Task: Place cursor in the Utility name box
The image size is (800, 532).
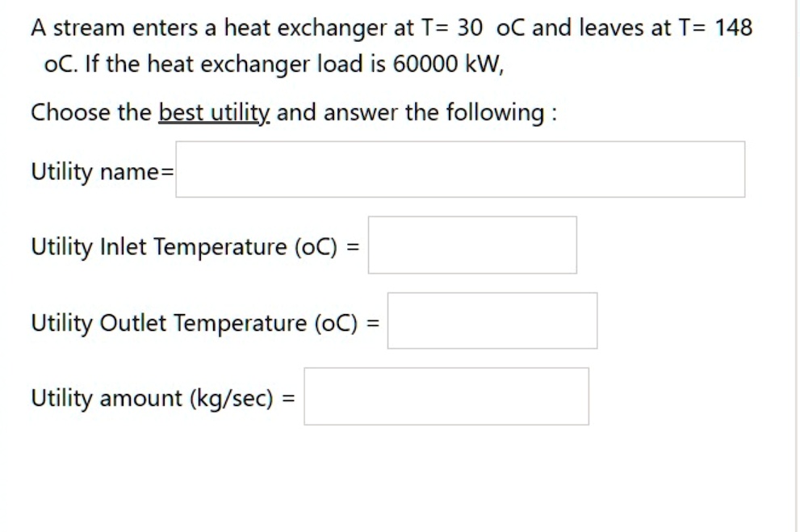Action: (460, 169)
